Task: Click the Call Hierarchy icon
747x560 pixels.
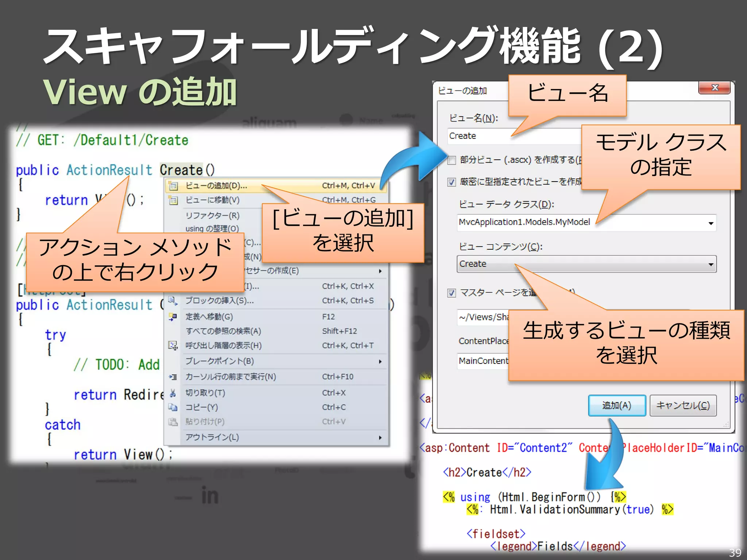Action: 173,346
